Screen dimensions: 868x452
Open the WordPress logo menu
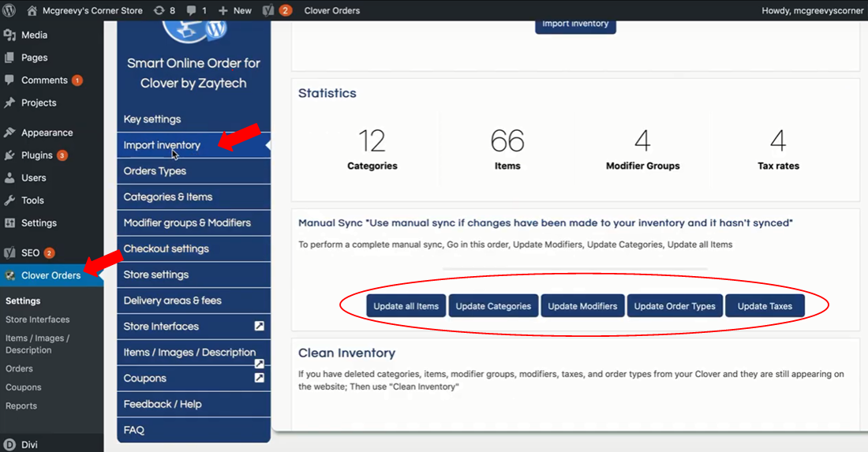pos(9,10)
